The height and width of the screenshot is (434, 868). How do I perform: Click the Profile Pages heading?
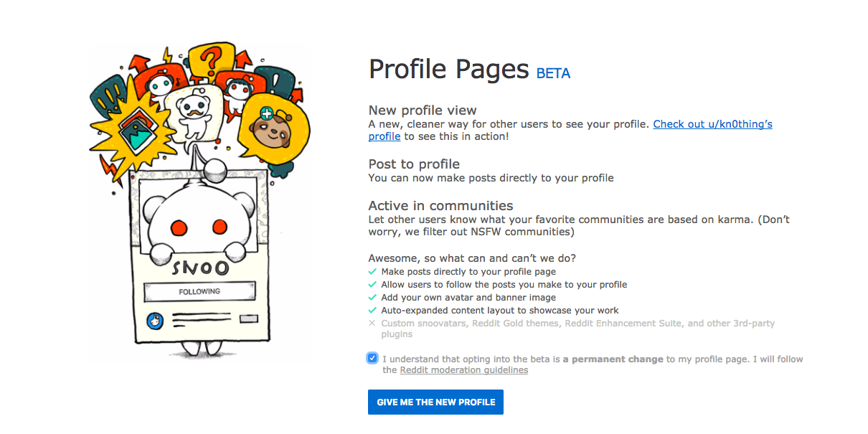[448, 69]
